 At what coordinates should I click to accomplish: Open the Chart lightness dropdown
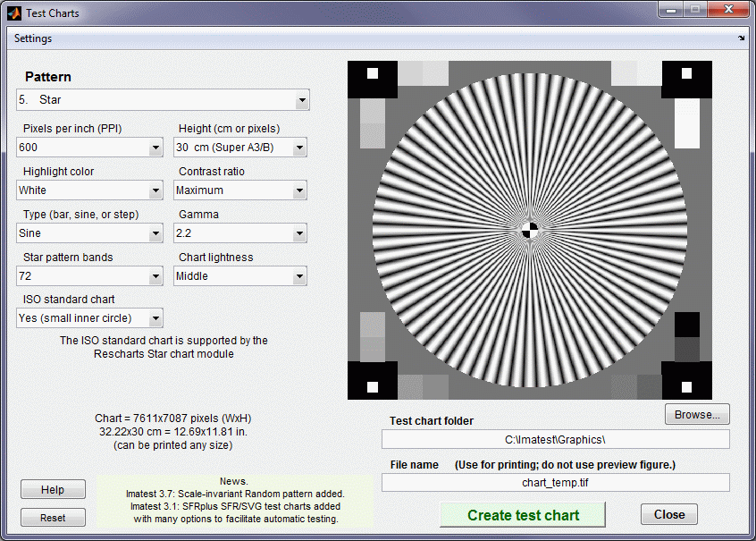(240, 276)
